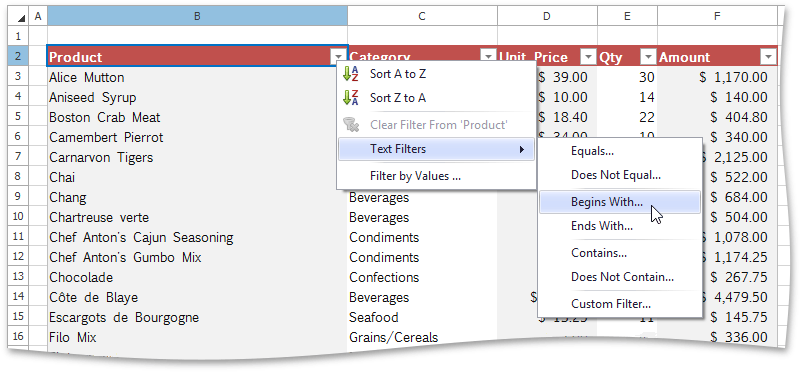
Task: Click the Alice Mutton cell
Action: pyautogui.click(x=197, y=77)
